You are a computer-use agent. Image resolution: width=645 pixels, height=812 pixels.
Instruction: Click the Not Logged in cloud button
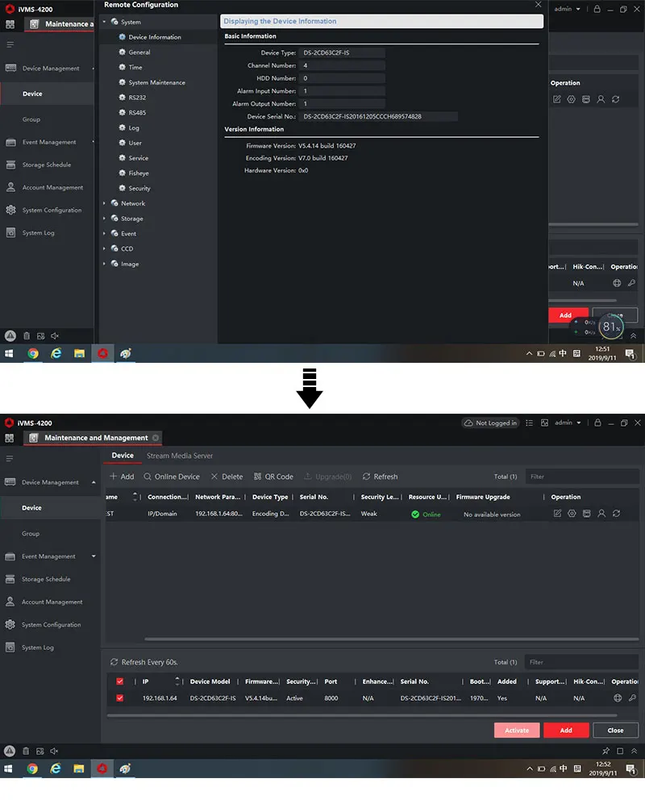(490, 423)
